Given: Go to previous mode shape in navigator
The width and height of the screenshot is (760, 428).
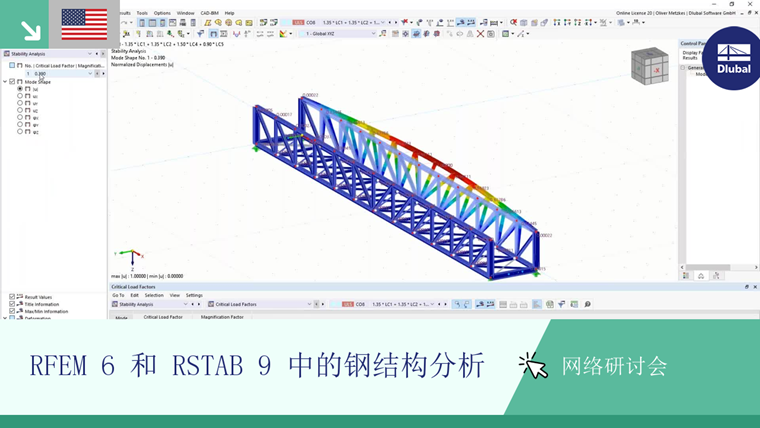Looking at the screenshot, I should [x=97, y=74].
